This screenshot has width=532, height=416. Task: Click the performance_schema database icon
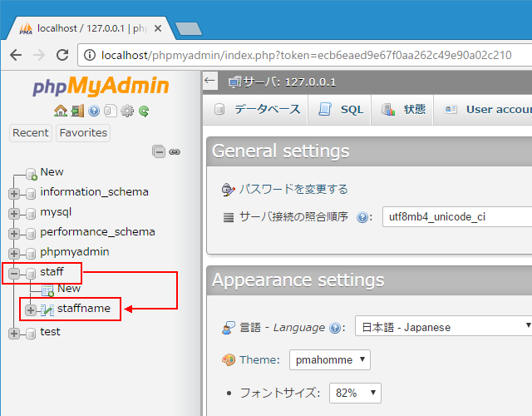coord(31,234)
